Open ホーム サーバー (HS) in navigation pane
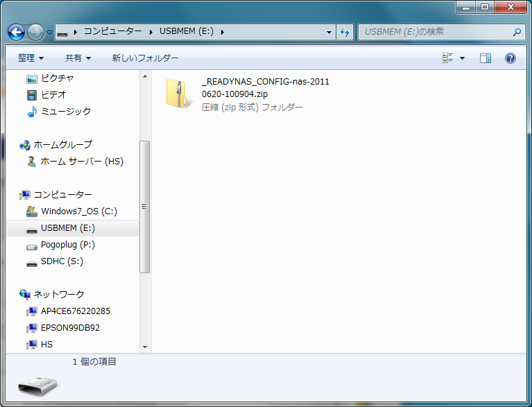This screenshot has height=407, width=532. [81, 161]
